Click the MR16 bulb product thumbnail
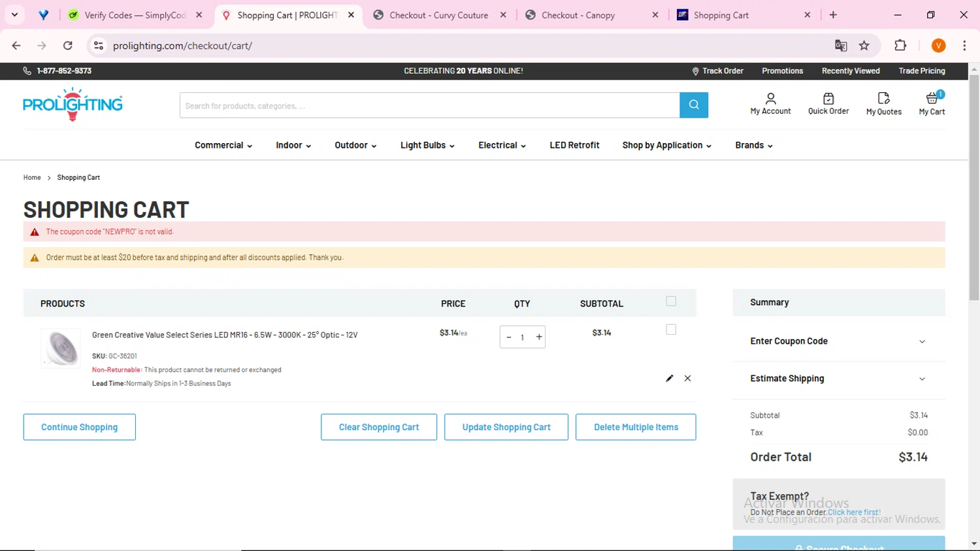 61,348
